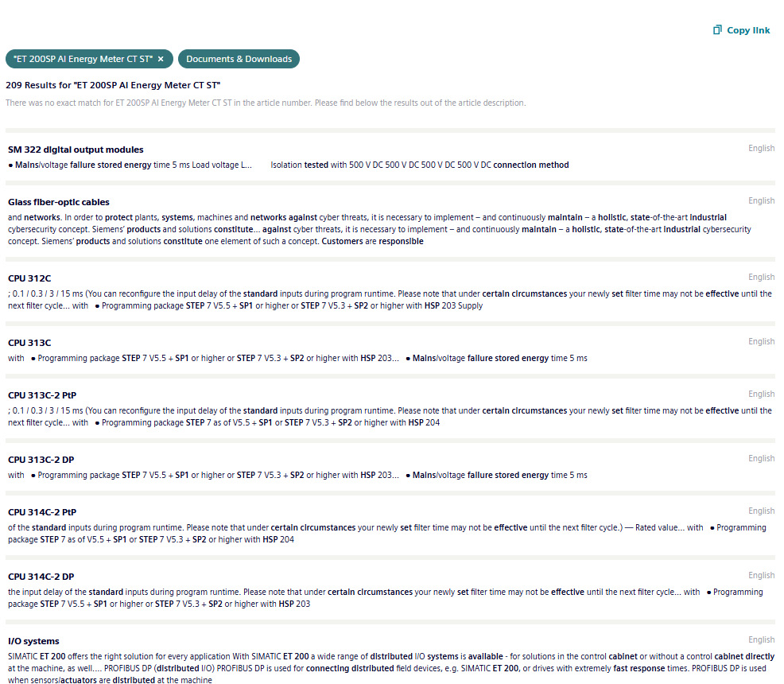Click English label on CPU 312C row

pyautogui.click(x=761, y=278)
